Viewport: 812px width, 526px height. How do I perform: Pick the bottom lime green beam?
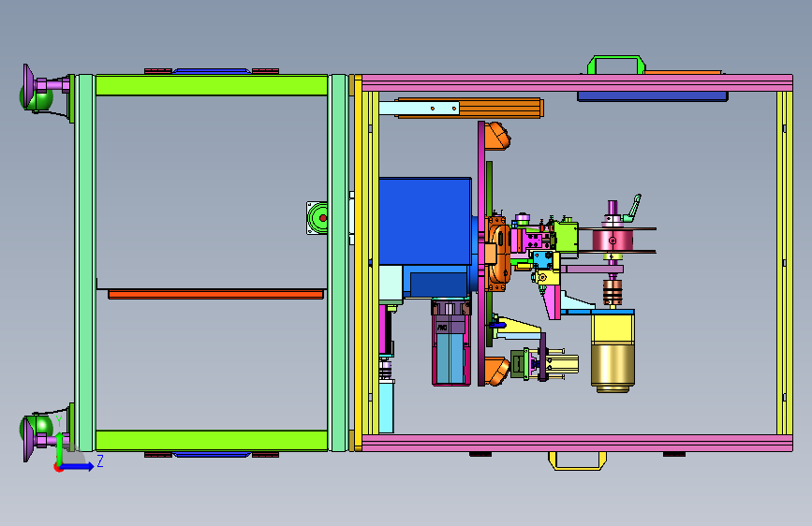click(212, 441)
